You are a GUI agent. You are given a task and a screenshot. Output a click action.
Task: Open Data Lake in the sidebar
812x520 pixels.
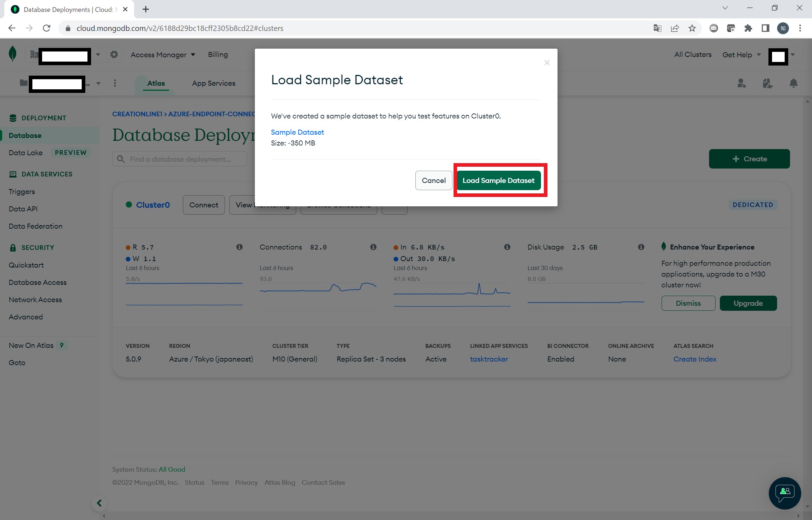pyautogui.click(x=26, y=153)
